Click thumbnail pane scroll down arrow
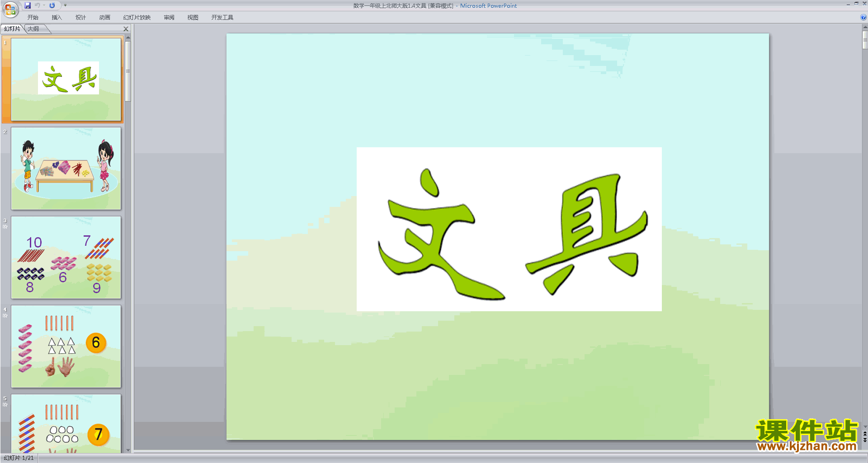868x463 pixels. click(x=128, y=450)
